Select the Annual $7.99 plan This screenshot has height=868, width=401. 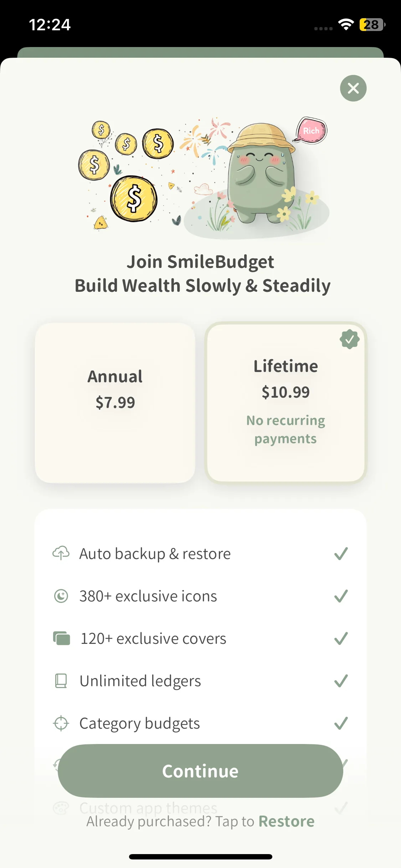point(115,403)
